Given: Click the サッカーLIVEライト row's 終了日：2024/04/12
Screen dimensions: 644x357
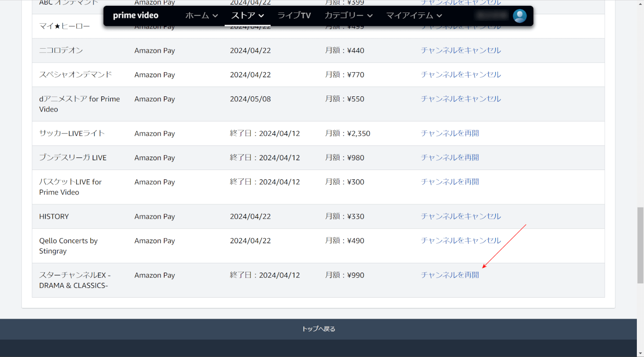Looking at the screenshot, I should point(265,133).
